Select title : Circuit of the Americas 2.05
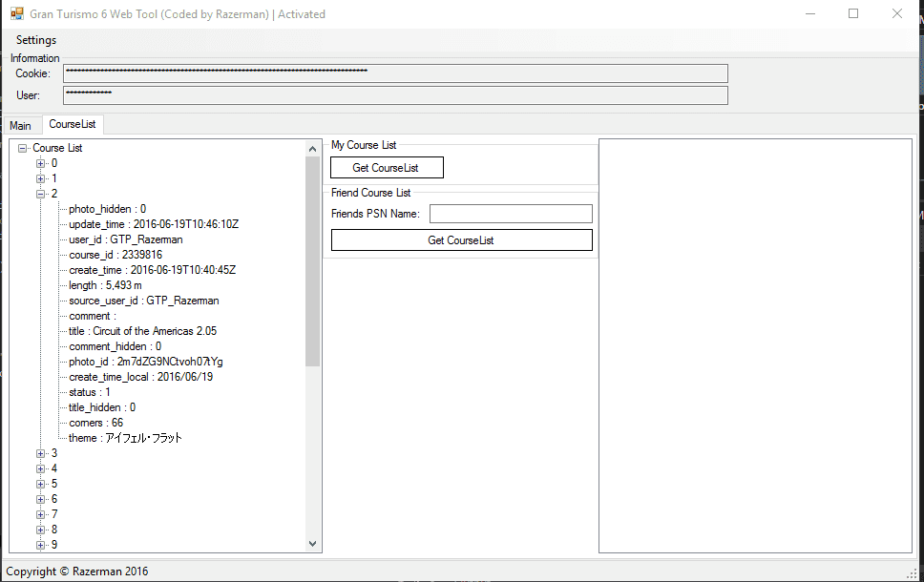The width and height of the screenshot is (924, 582). tap(142, 332)
